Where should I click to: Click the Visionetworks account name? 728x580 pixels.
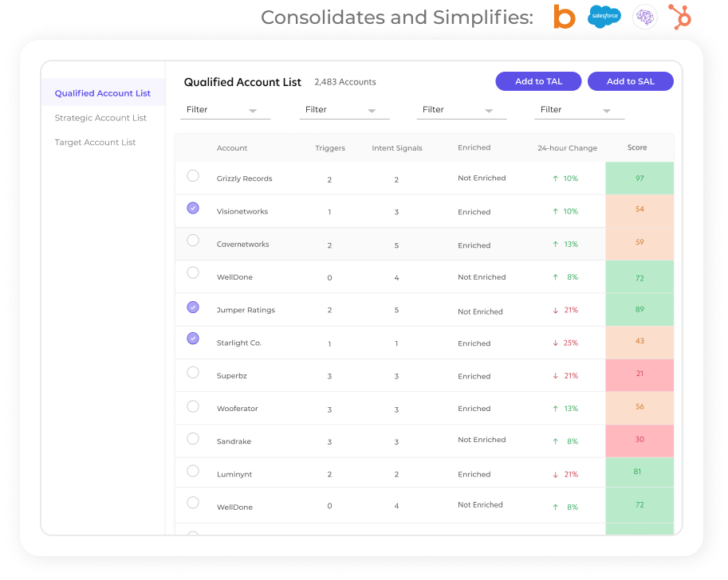242,212
